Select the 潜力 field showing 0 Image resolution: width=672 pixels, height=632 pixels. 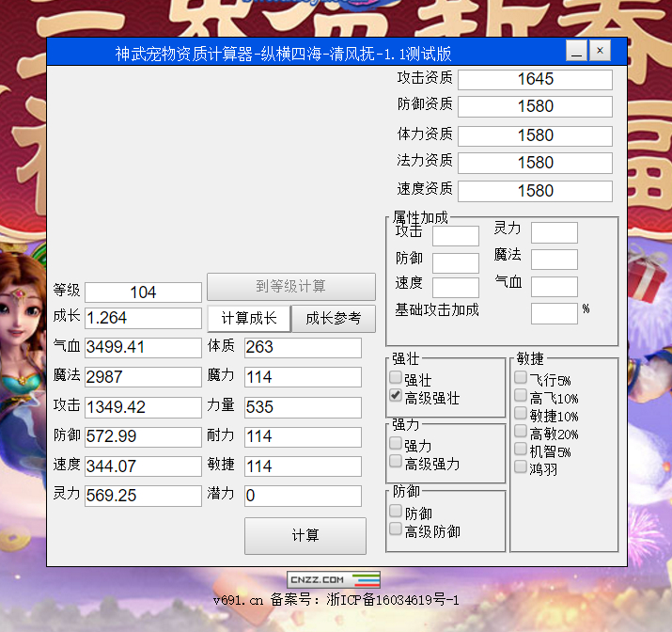tap(303, 496)
